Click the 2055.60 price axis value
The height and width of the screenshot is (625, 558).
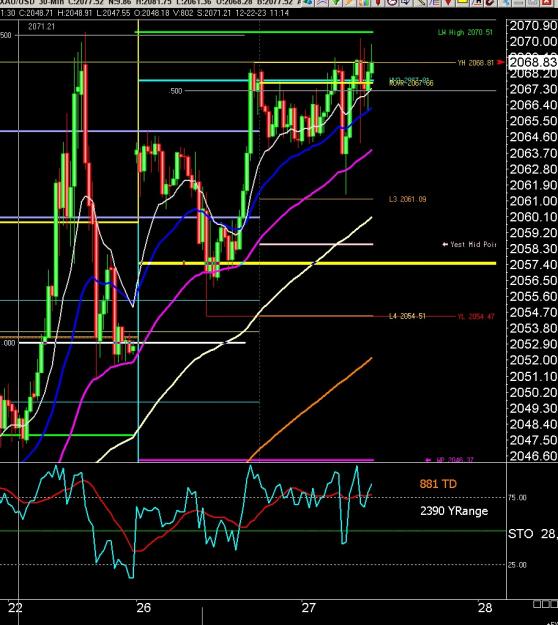pyautogui.click(x=533, y=296)
